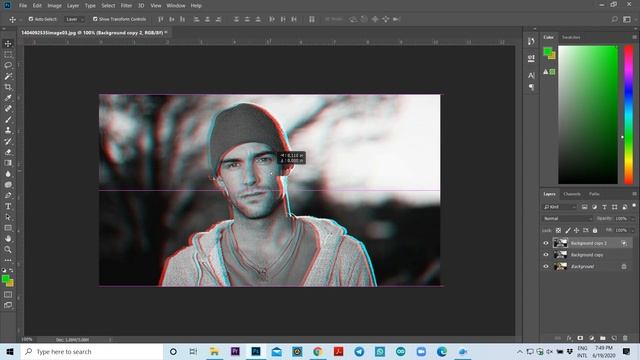640x360 pixels.
Task: Open the Image menu
Action: pyautogui.click(x=54, y=6)
